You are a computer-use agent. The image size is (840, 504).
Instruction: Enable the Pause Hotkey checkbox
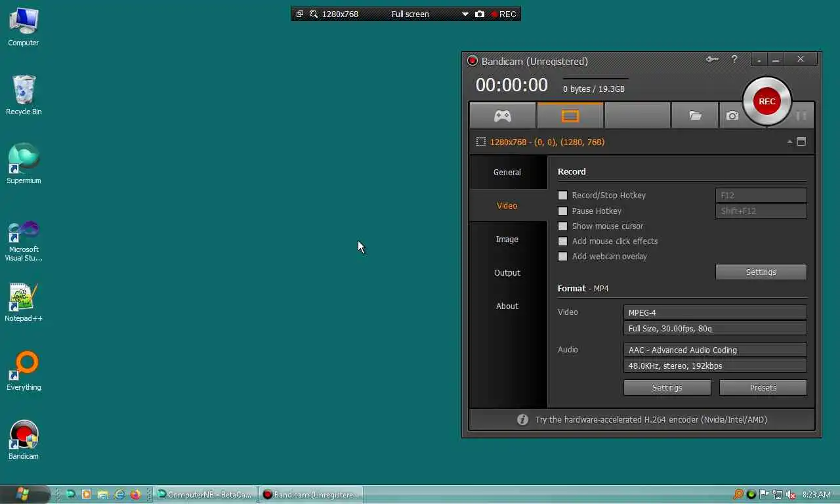562,211
